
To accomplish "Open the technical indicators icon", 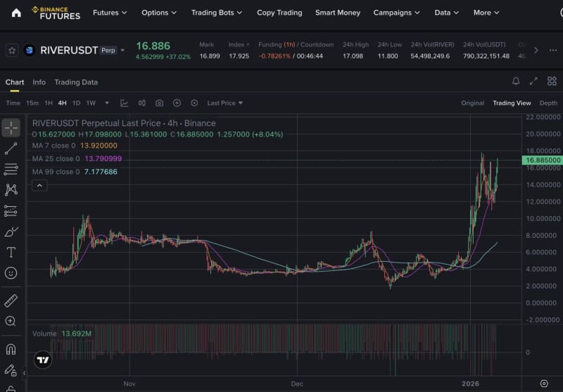I will (125, 103).
